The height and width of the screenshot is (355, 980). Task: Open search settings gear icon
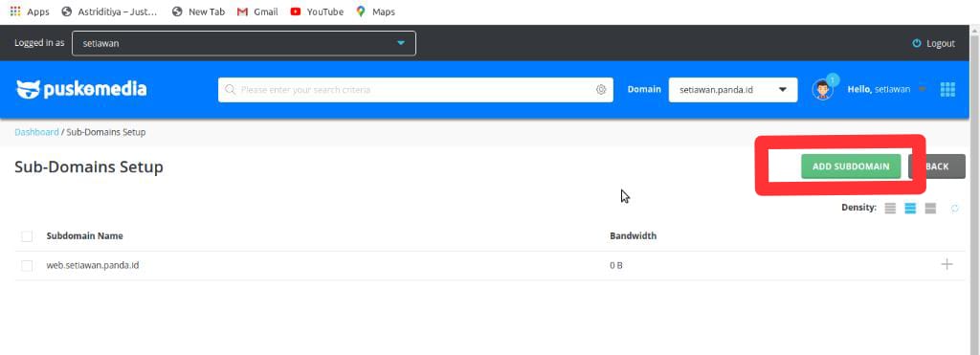click(601, 89)
